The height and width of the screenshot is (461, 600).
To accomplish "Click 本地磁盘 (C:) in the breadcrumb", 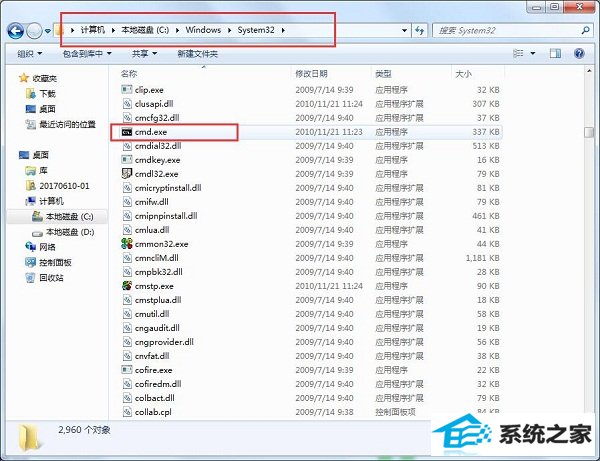I will pos(145,30).
